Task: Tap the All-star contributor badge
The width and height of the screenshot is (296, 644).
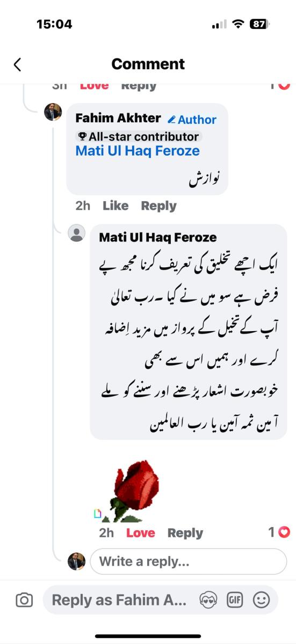Action: [x=138, y=136]
